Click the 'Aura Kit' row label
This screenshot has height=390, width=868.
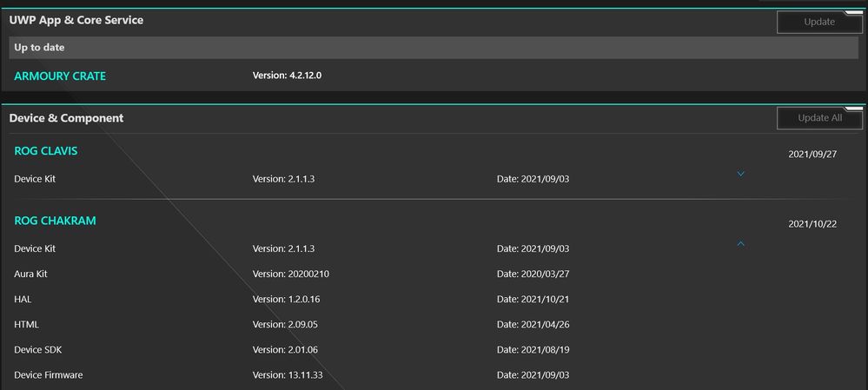[30, 274]
